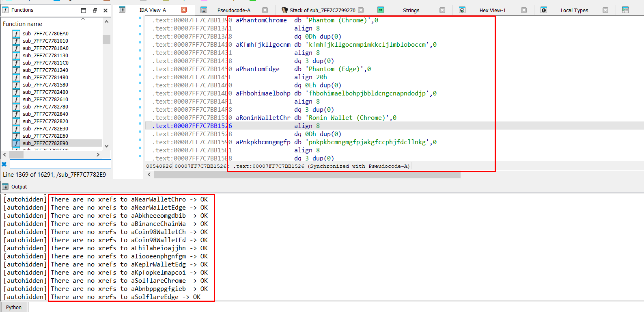Sort by the Function name column header
644x312 pixels.
52,24
